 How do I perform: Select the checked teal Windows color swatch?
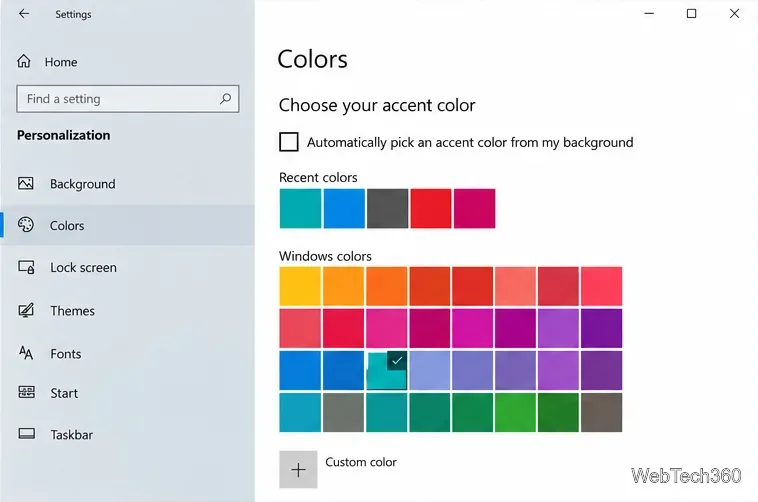[386, 370]
